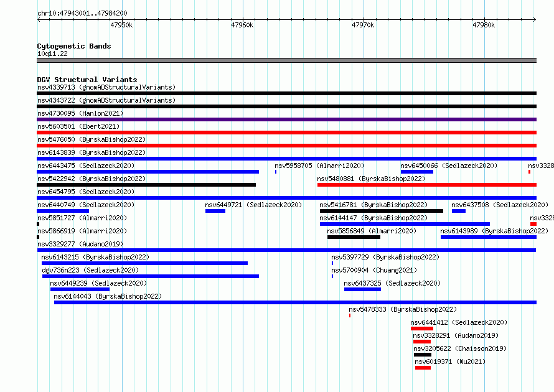Image resolution: width=554 pixels, height=392 pixels.
Task: Open the nsv5856849 (Almarri2020) label
Action: [372, 231]
